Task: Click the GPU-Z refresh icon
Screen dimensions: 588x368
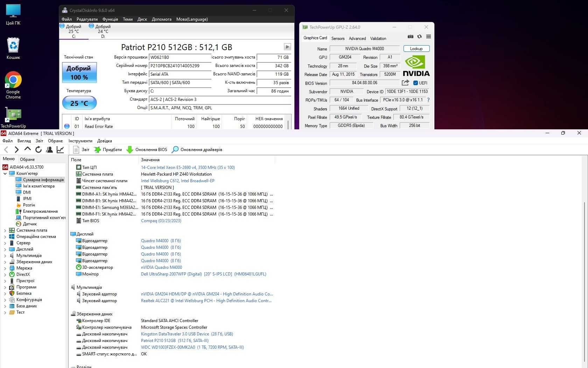Action: click(419, 37)
